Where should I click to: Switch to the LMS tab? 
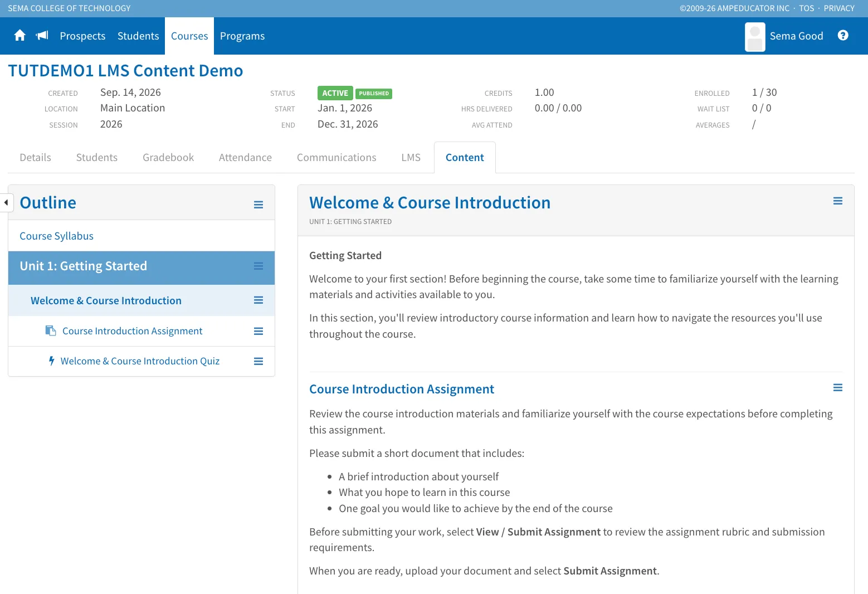point(411,158)
